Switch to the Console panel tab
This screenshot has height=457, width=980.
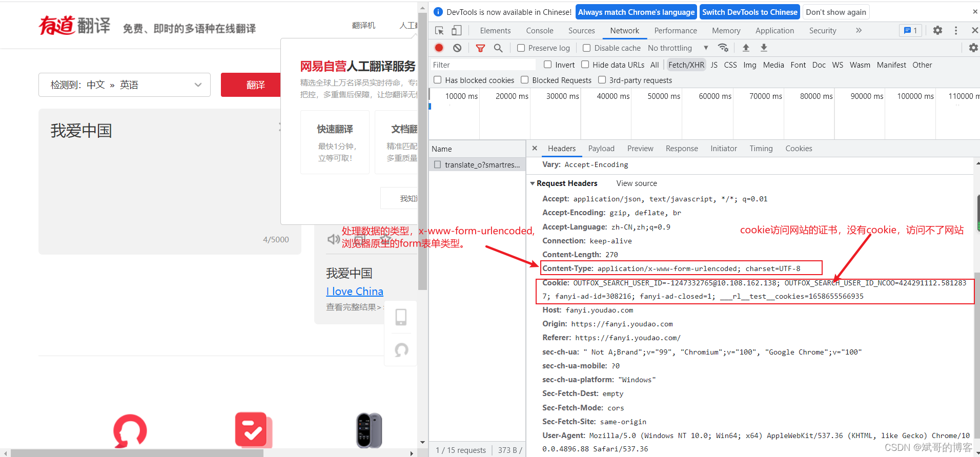point(540,31)
